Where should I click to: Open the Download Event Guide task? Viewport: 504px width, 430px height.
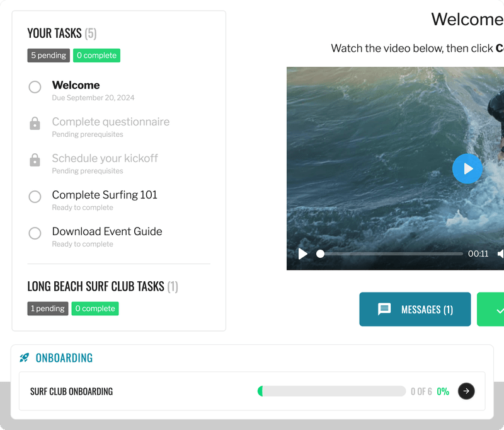[x=107, y=231]
